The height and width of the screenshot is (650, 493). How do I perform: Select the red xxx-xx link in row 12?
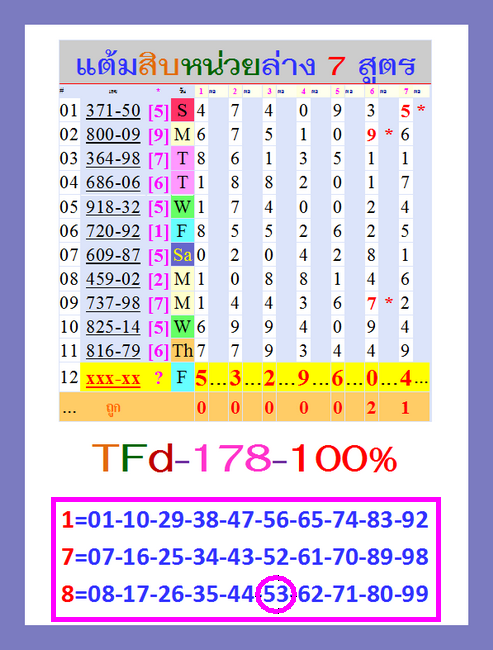pyautogui.click(x=113, y=378)
